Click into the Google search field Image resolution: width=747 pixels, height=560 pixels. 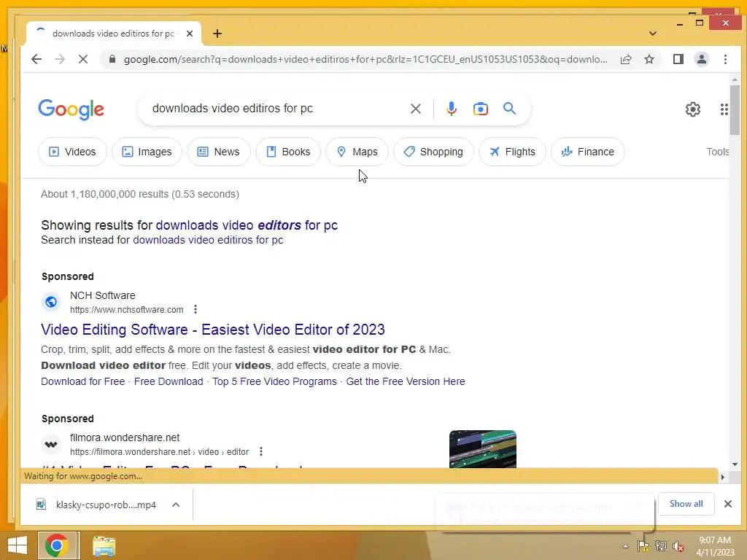click(x=276, y=109)
